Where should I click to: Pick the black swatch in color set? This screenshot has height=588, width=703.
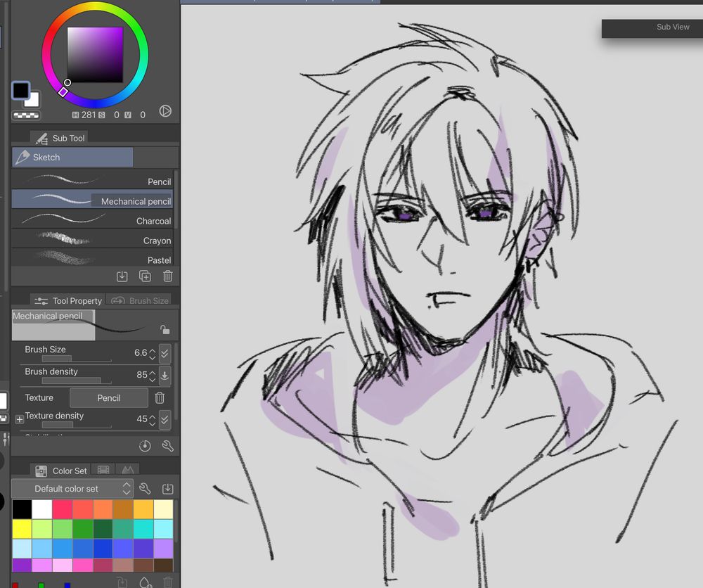tap(22, 509)
